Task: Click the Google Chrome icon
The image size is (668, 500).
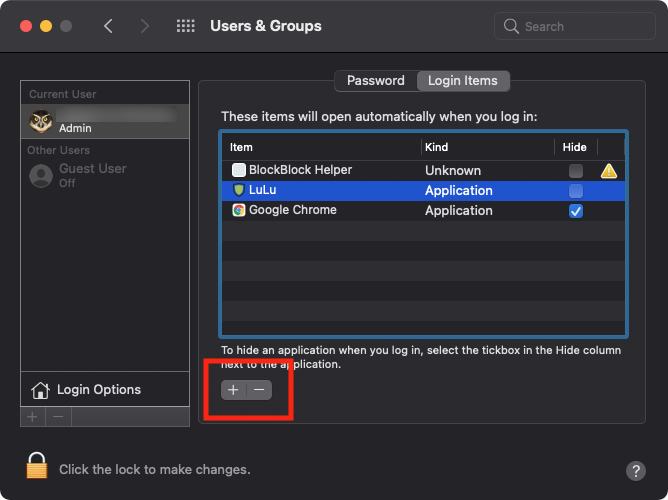Action: [x=239, y=210]
